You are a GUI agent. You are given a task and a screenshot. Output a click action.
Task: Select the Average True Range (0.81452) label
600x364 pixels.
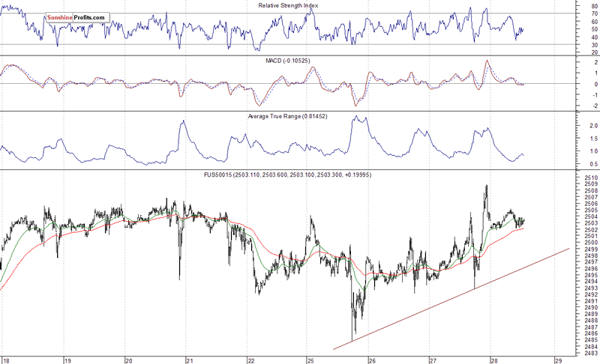click(x=287, y=116)
